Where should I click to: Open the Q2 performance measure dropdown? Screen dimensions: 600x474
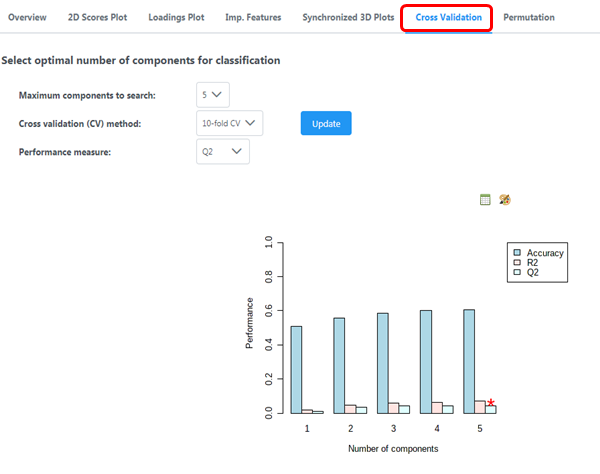click(x=223, y=151)
